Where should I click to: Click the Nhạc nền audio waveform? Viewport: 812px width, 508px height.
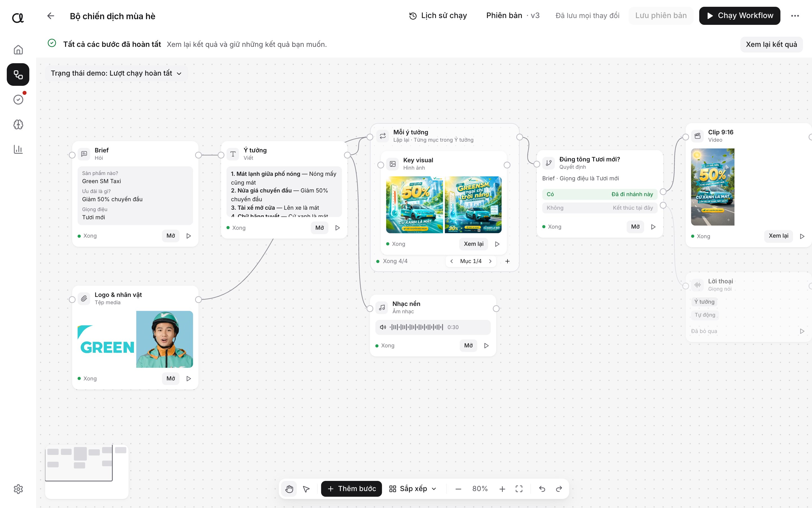(416, 327)
